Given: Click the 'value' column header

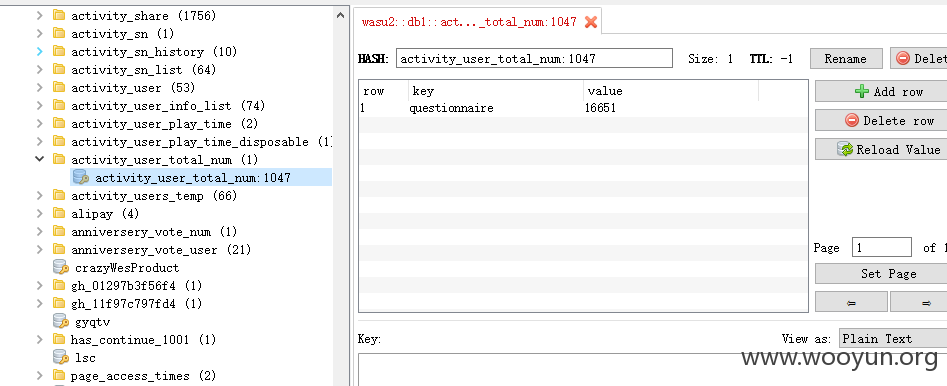Looking at the screenshot, I should (671, 92).
